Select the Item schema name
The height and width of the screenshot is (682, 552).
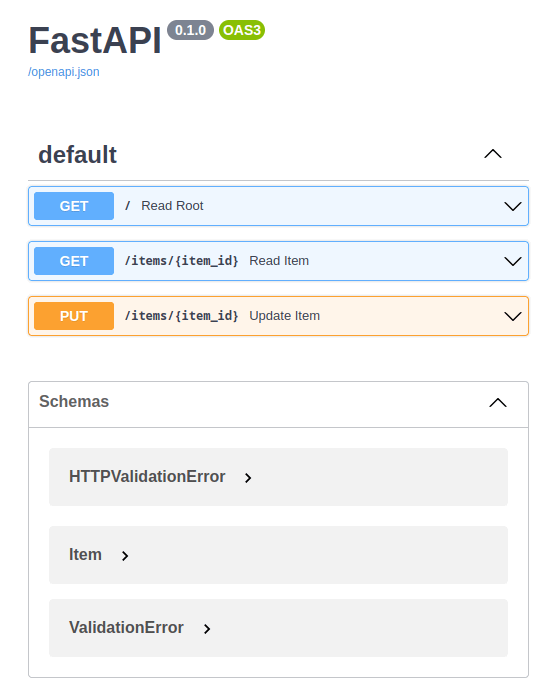pyautogui.click(x=85, y=555)
